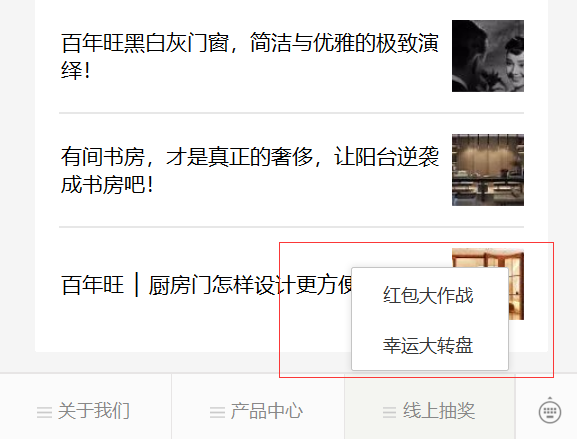This screenshot has height=439, width=577.
Task: Click the text 成书房吧！ in the second article
Action: [107, 185]
